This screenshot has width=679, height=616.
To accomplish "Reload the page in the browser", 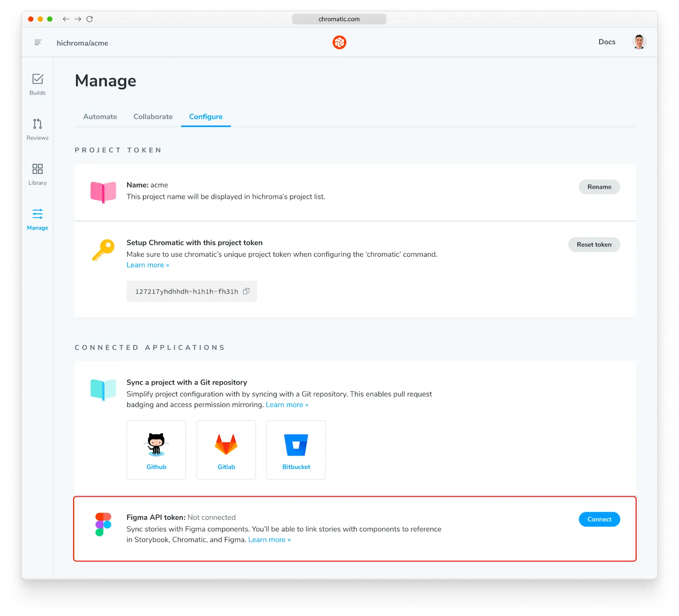I will (90, 19).
